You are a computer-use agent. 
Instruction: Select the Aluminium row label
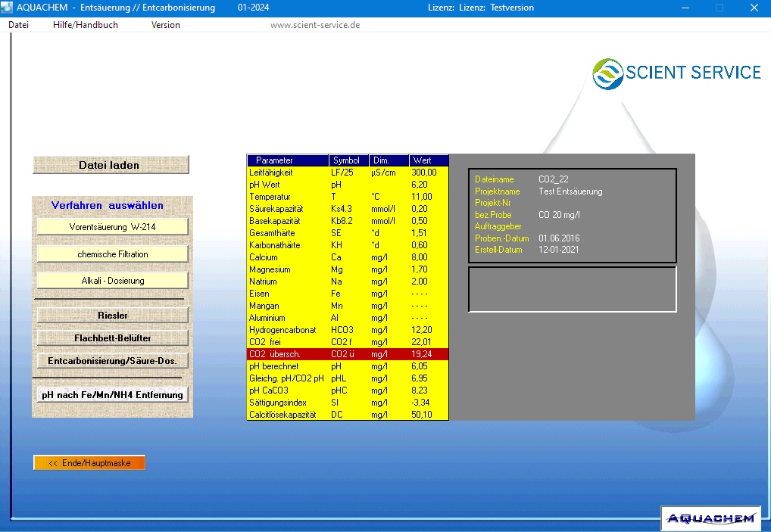267,318
